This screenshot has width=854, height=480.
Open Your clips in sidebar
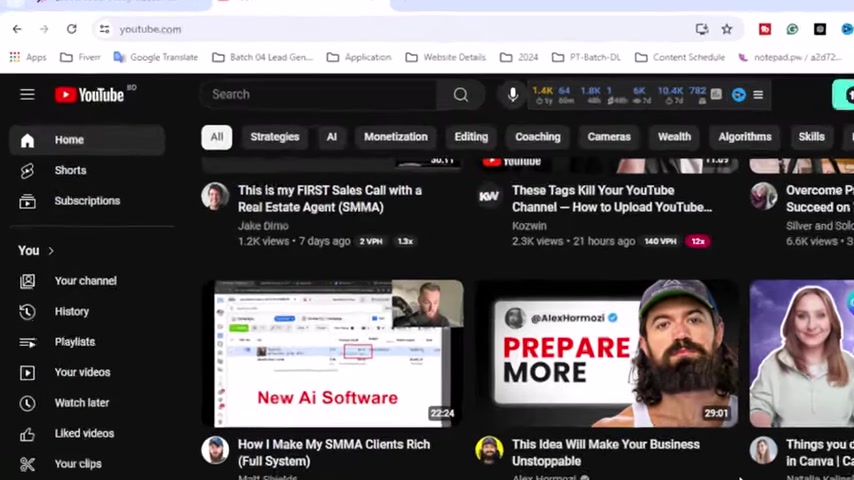coord(87,464)
